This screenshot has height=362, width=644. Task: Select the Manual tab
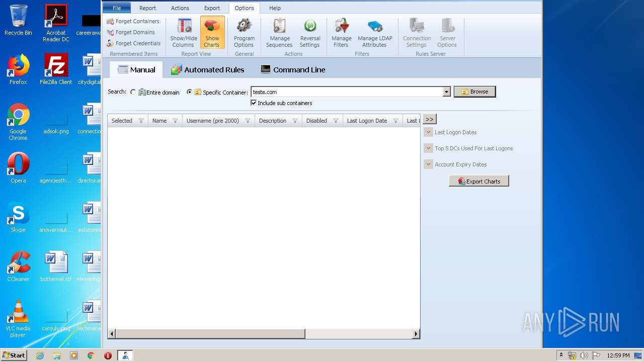(136, 70)
